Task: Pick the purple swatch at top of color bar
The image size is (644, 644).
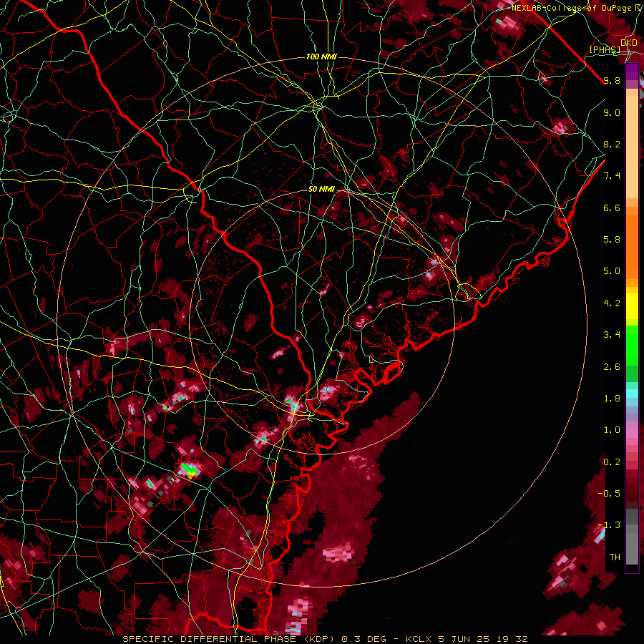Action: pos(632,72)
